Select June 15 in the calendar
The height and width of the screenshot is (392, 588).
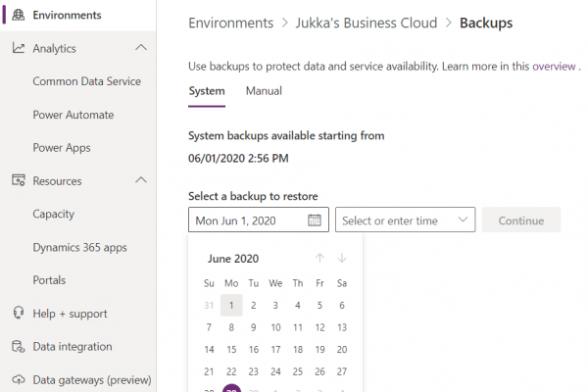231,350
